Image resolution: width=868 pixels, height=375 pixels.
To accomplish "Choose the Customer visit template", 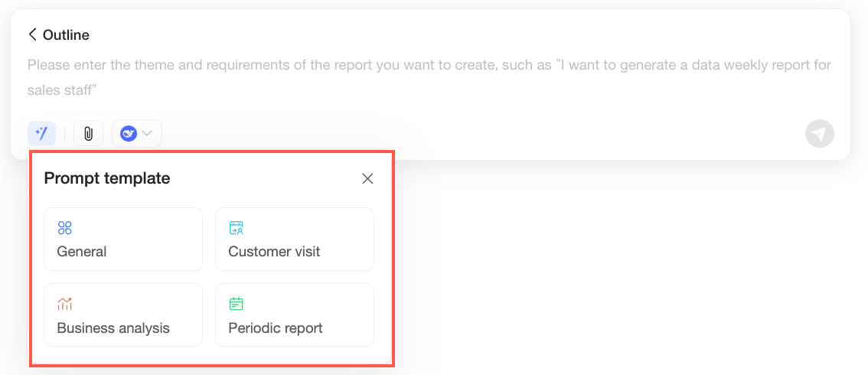I will [x=295, y=239].
